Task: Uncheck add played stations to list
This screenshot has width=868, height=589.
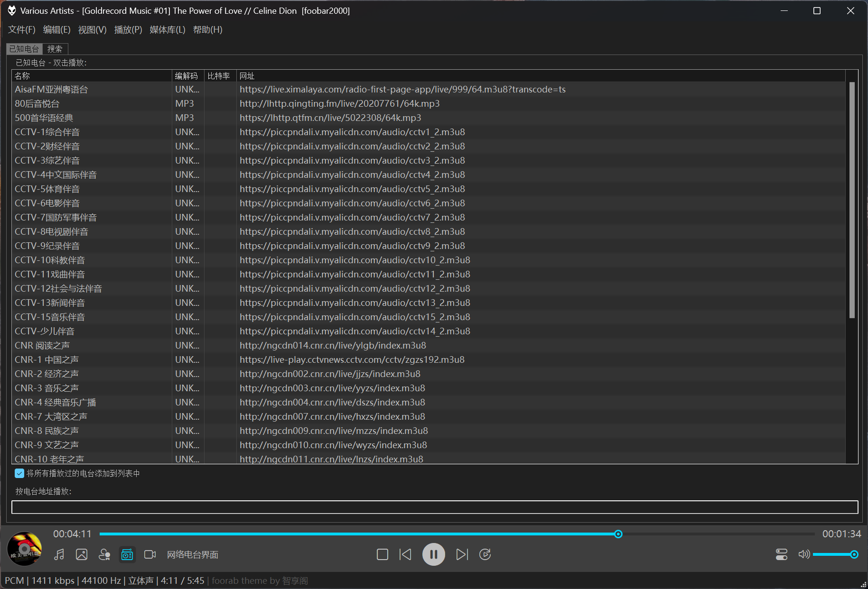Action: (19, 473)
